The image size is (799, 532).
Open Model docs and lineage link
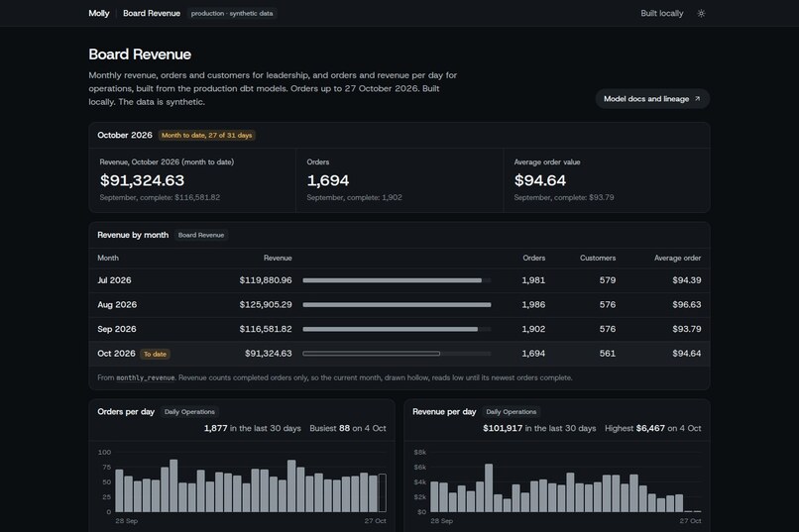click(652, 99)
